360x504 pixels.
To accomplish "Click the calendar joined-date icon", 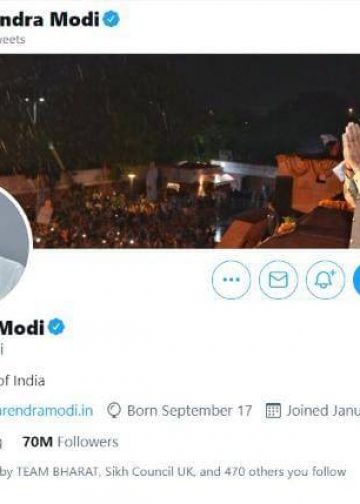I will [x=273, y=411].
